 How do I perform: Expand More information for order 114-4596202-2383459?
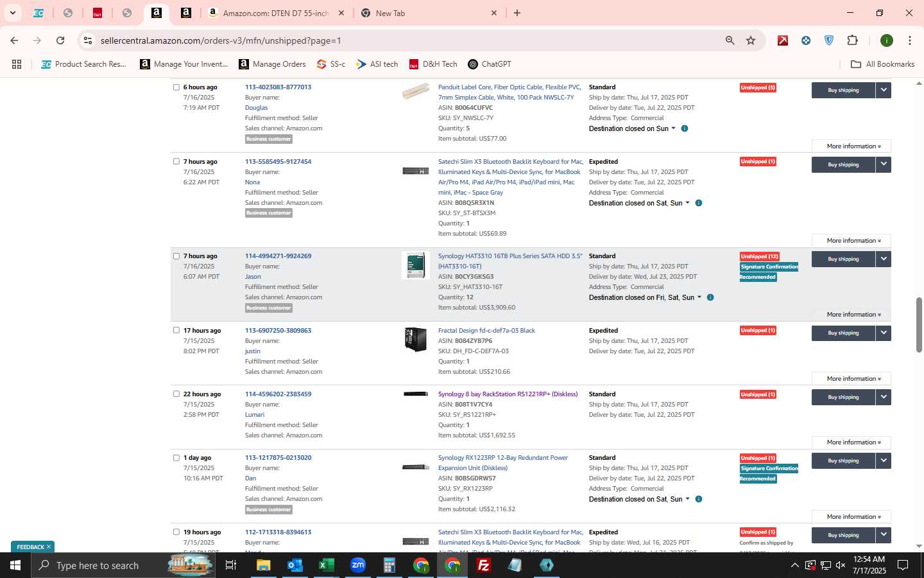coord(851,442)
